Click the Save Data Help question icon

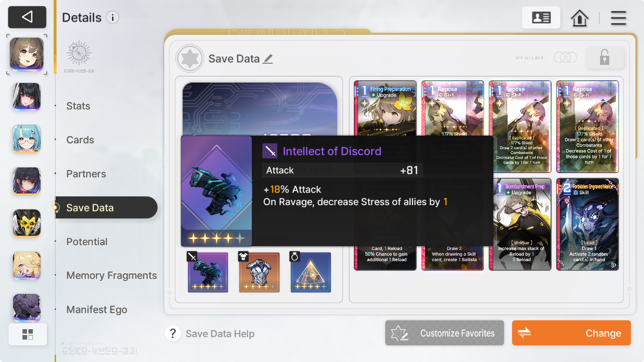[173, 334]
